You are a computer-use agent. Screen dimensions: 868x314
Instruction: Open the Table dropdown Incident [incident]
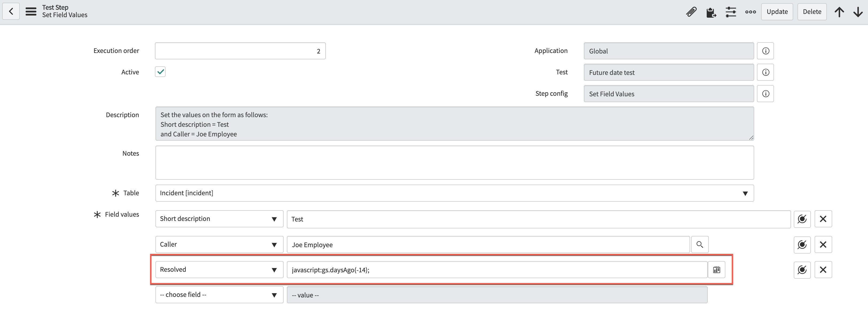pos(455,193)
